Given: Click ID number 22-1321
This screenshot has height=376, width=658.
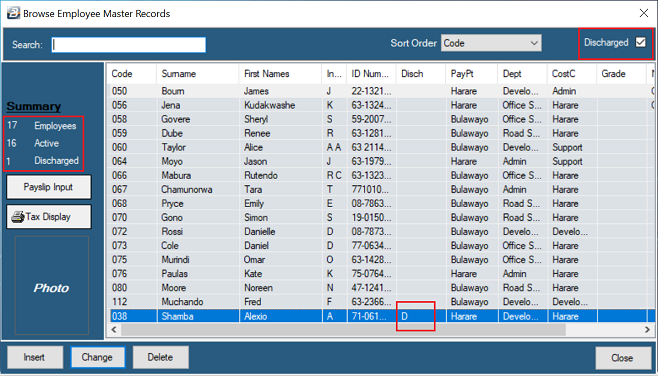Looking at the screenshot, I should pyautogui.click(x=371, y=91).
